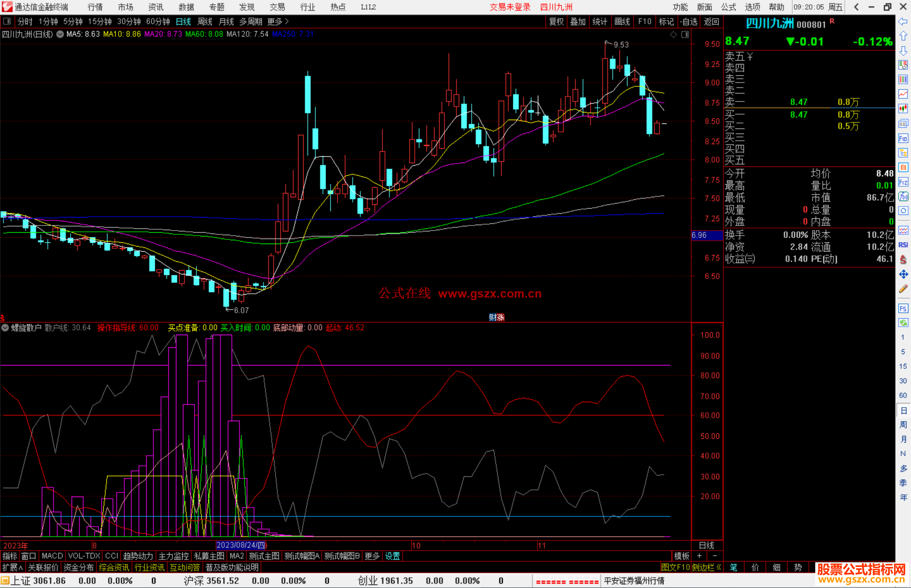The height and width of the screenshot is (588, 911).
Task: Select the pencil drawing tool icon
Action: [903, 289]
